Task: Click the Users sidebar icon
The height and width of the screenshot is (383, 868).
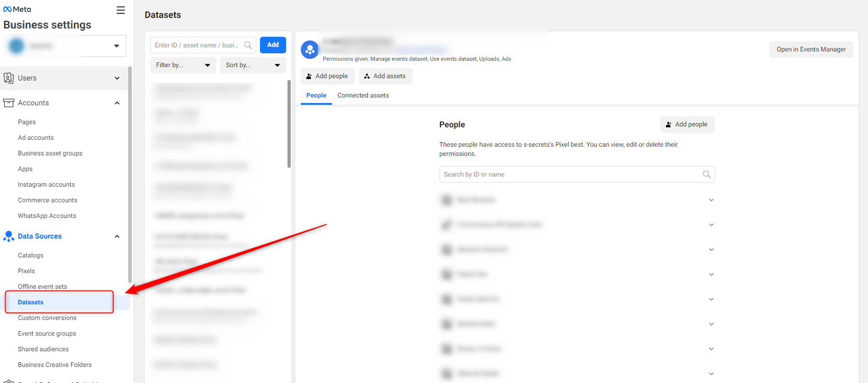Action: pos(8,78)
